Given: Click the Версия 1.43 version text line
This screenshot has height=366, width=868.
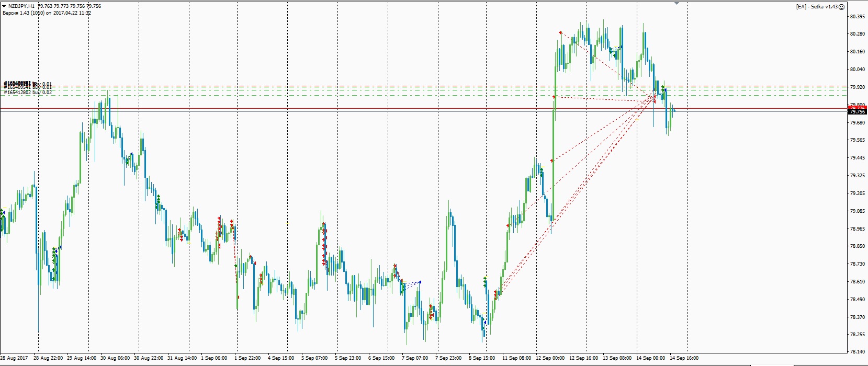Looking at the screenshot, I should pyautogui.click(x=47, y=12).
